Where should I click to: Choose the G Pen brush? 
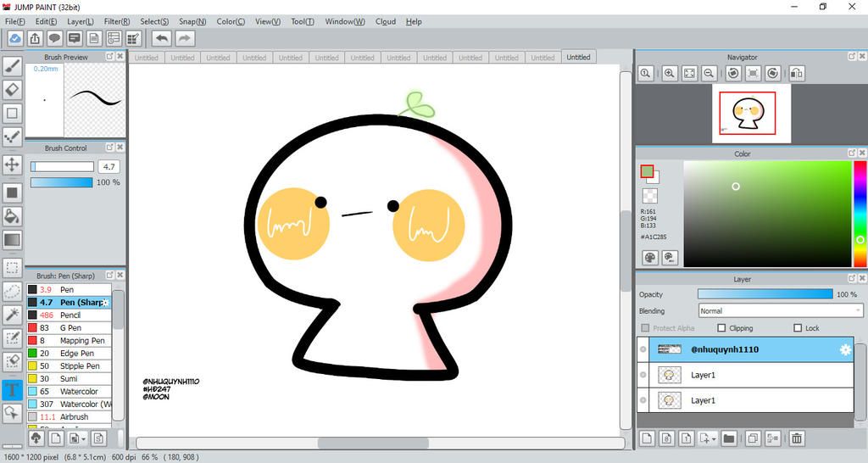tap(70, 328)
